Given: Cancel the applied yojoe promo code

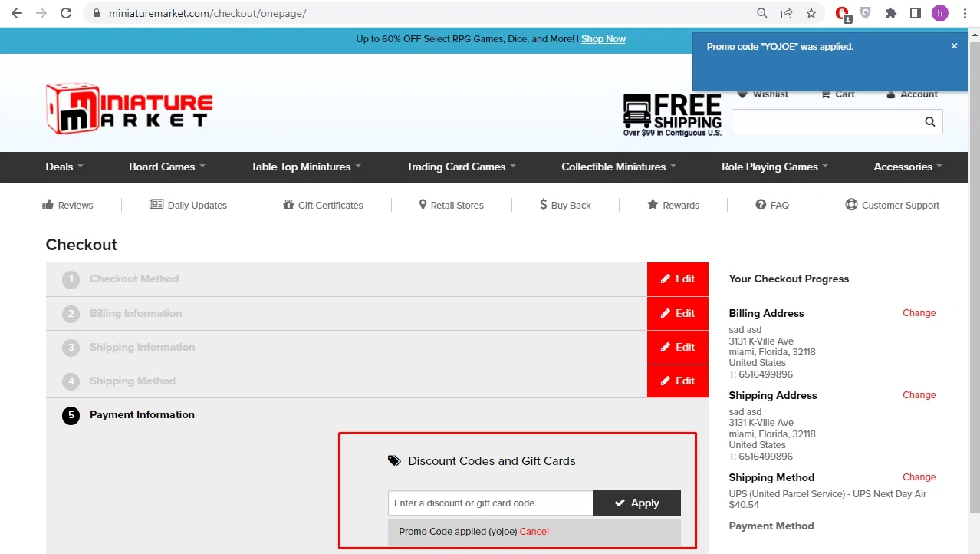Looking at the screenshot, I should pos(534,532).
